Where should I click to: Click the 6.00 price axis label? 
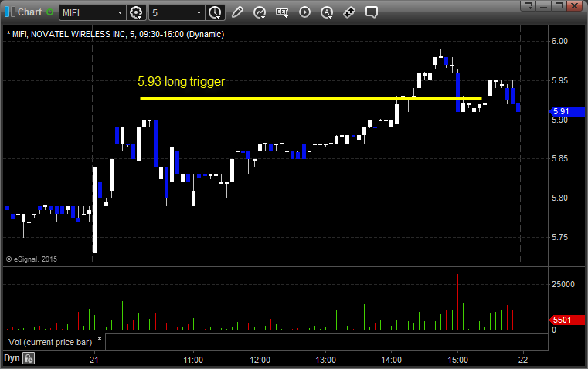[559, 41]
